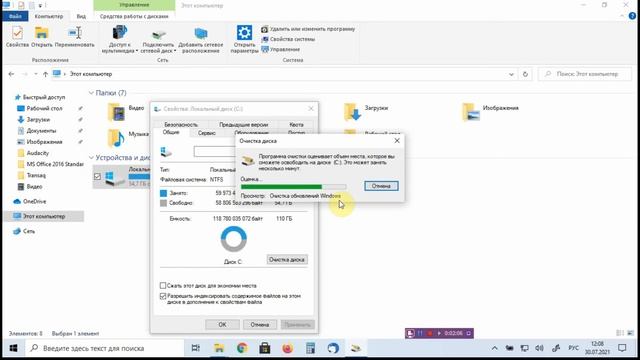The height and width of the screenshot is (360, 640).
Task: Open Средства работы с дисками tab
Action: point(134,16)
